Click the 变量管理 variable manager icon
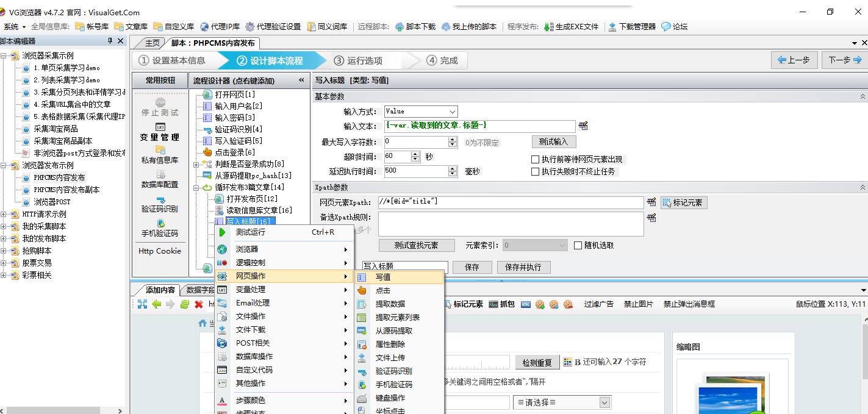Viewport: 868px width, 414px height. pos(160,127)
